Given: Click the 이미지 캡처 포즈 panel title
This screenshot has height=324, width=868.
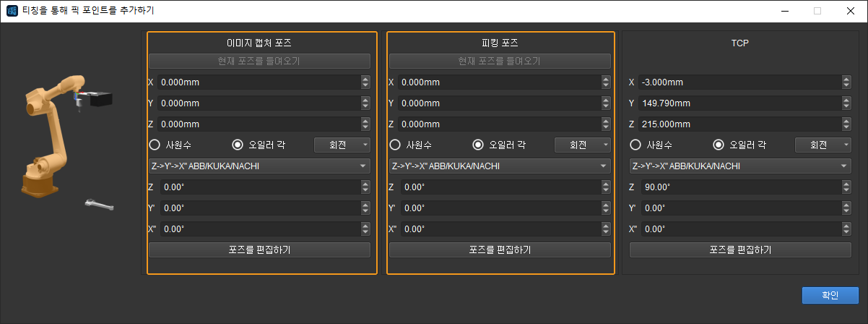Looking at the screenshot, I should [x=259, y=43].
